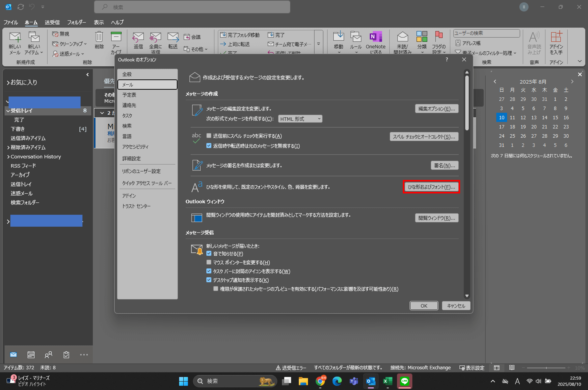Adjust the status bar zoom slider
This screenshot has width=588, height=390.
[546, 368]
